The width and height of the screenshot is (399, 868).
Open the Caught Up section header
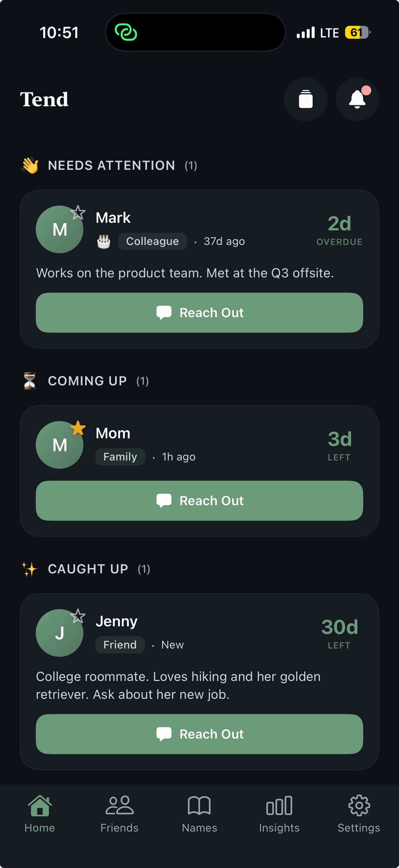coord(88,569)
